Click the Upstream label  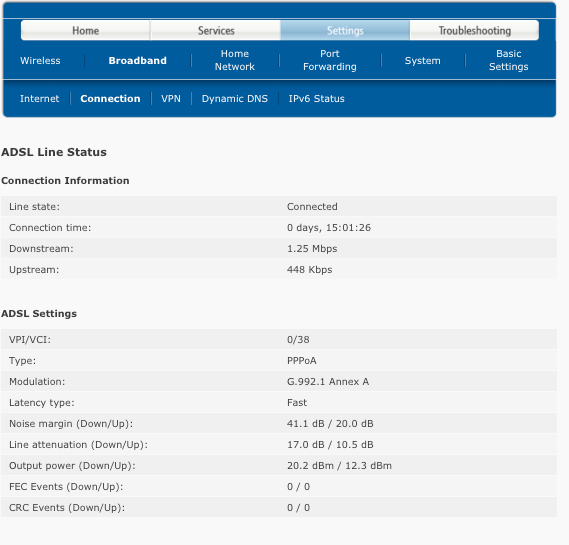(34, 270)
